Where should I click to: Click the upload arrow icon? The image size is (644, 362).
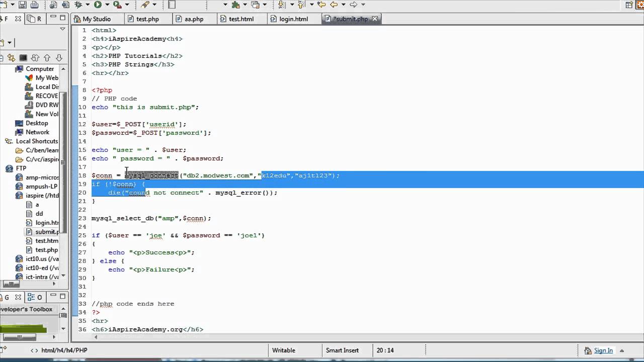pos(47,58)
